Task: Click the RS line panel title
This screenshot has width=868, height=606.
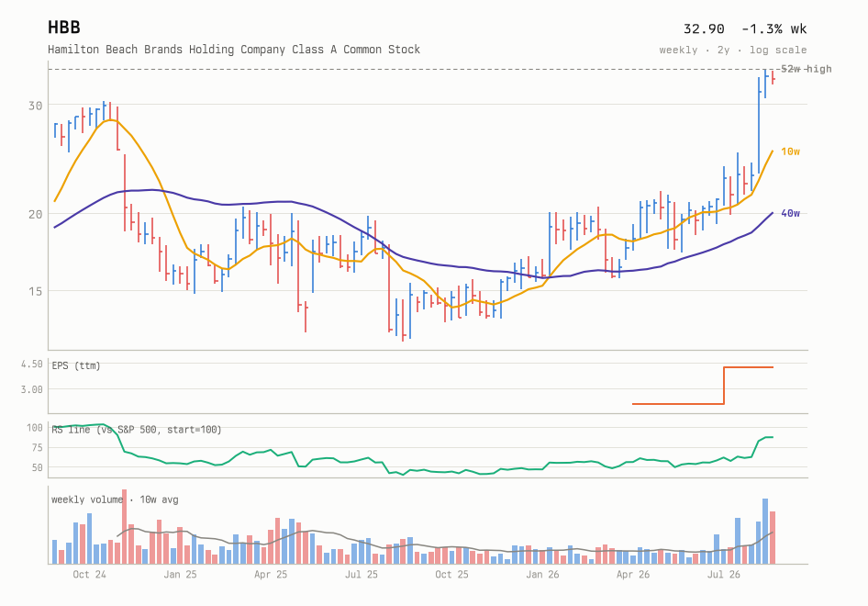Action: tap(136, 430)
